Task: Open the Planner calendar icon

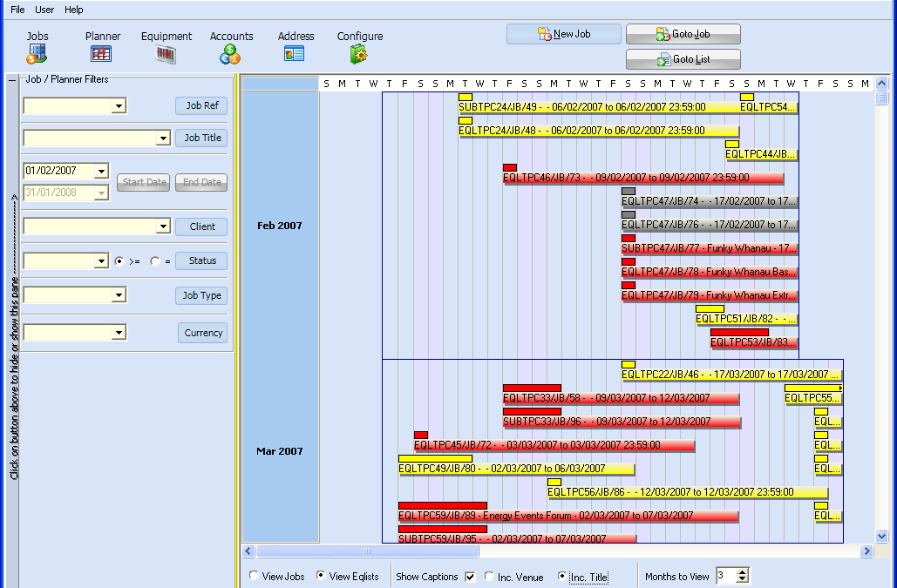Action: [x=101, y=54]
